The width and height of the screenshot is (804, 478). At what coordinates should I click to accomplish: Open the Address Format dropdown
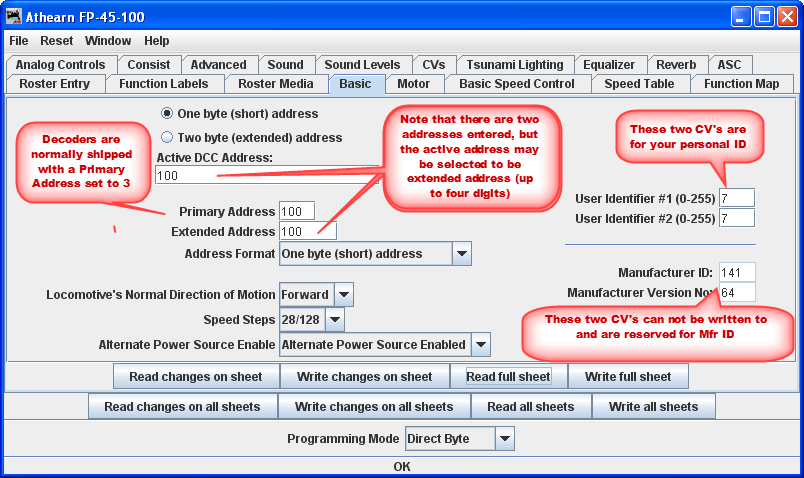click(461, 254)
